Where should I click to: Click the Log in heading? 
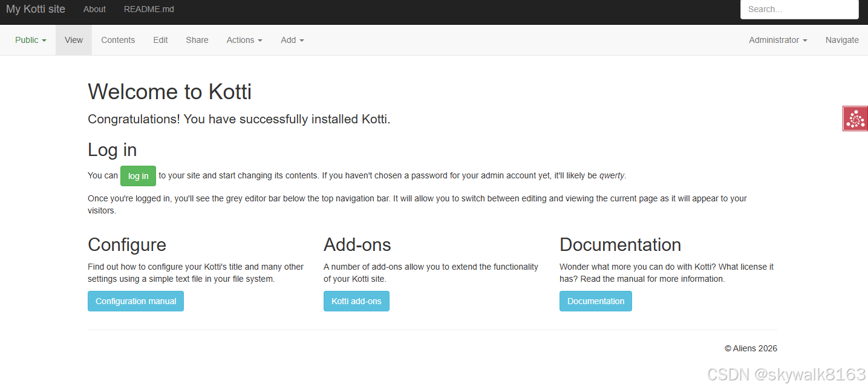[113, 150]
